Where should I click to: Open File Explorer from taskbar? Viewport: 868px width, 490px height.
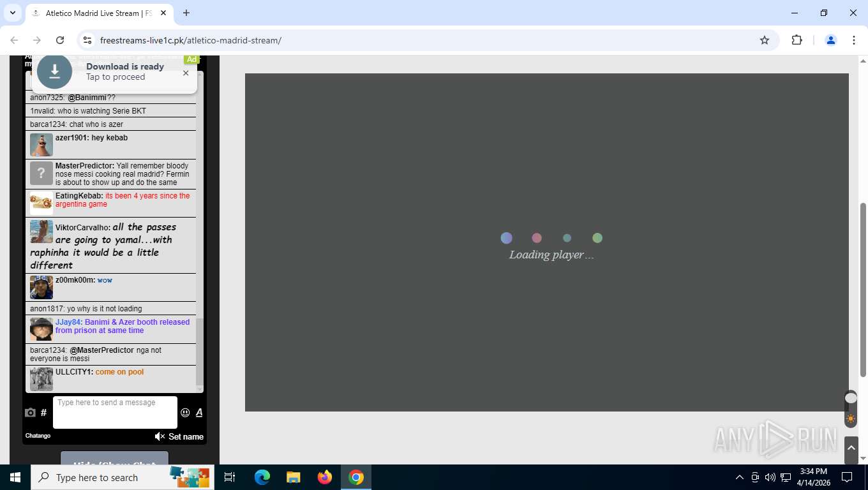294,477
